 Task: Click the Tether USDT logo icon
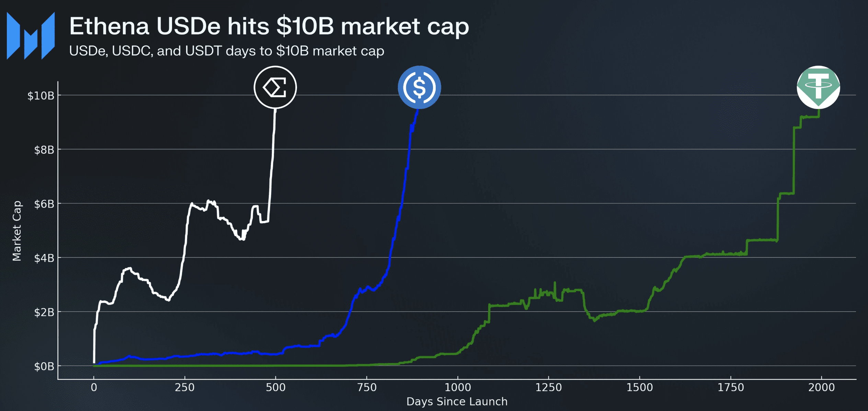(x=818, y=87)
